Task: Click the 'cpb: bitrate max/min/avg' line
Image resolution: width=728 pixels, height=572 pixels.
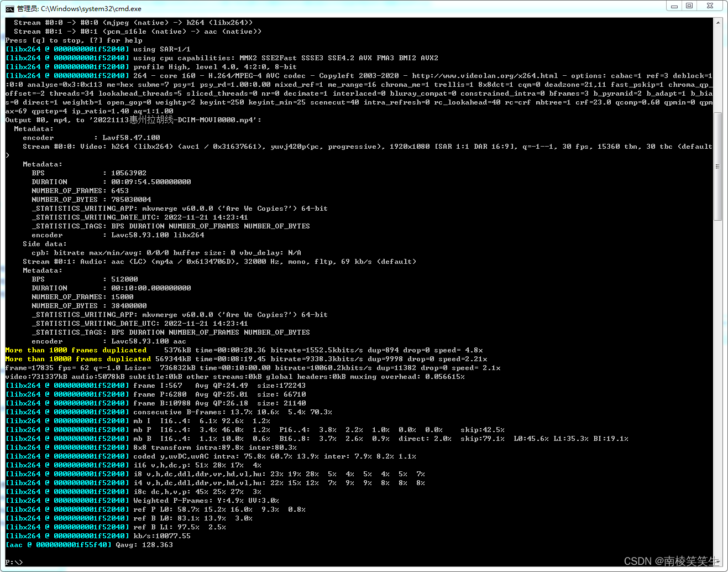Action: [x=166, y=253]
